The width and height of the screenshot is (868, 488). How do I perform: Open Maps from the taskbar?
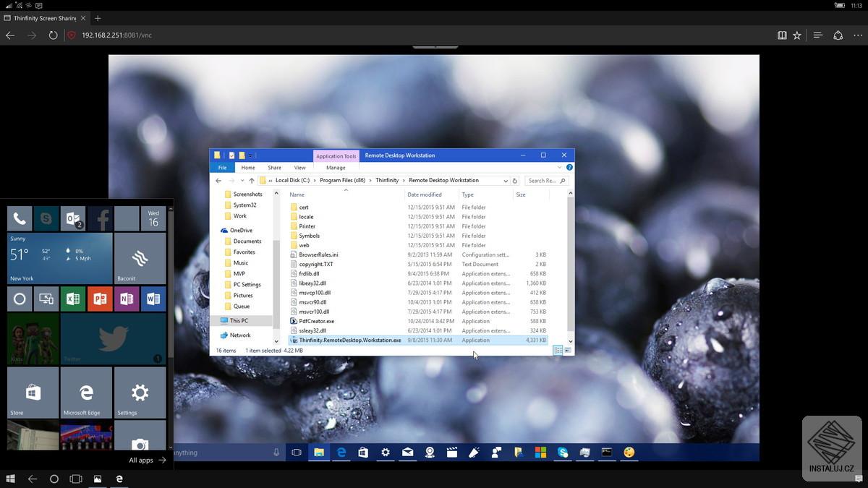pos(430,452)
